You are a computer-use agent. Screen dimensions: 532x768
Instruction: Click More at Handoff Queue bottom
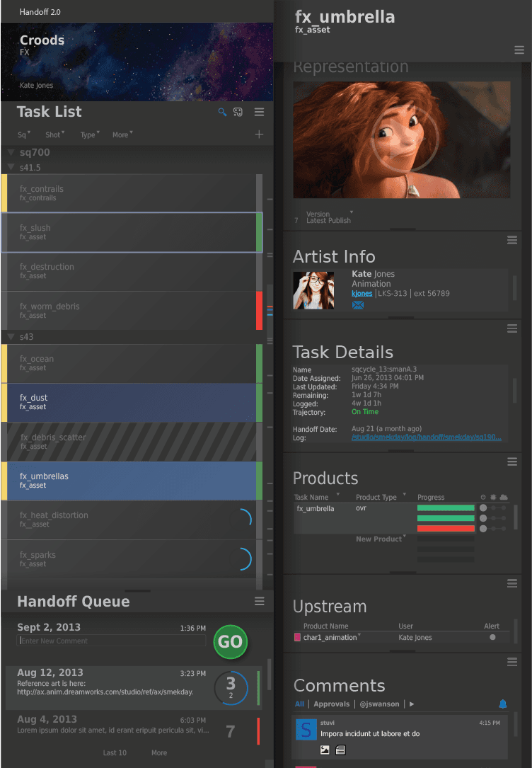(x=159, y=753)
